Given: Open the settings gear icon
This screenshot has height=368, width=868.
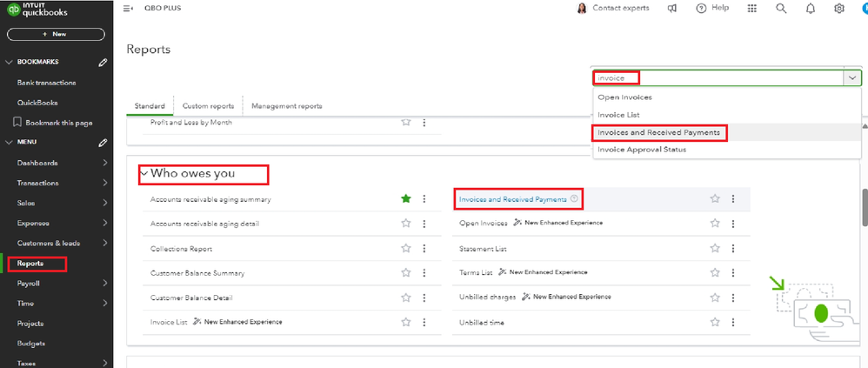Looking at the screenshot, I should coord(839,9).
